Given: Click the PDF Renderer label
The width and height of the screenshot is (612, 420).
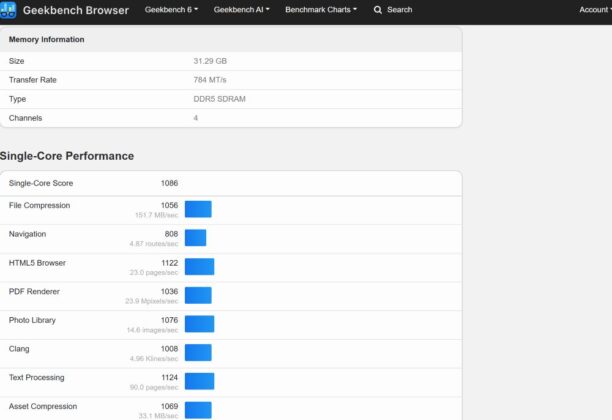Looking at the screenshot, I should [x=34, y=292].
